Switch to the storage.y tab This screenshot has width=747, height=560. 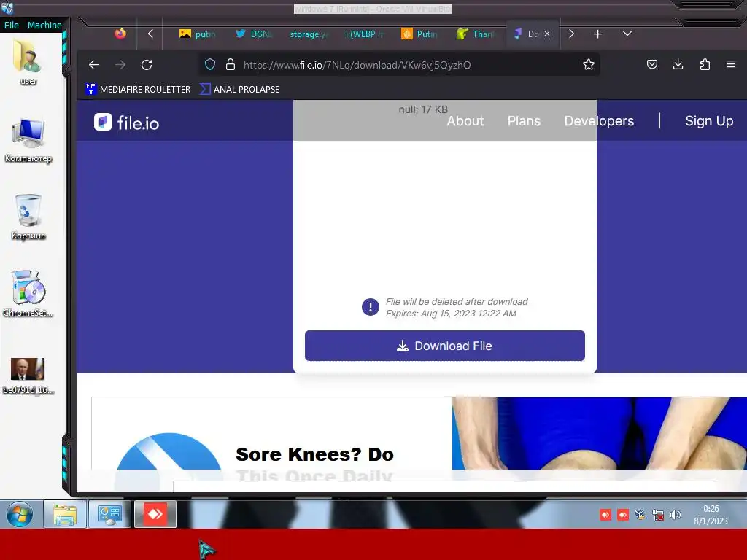309,34
